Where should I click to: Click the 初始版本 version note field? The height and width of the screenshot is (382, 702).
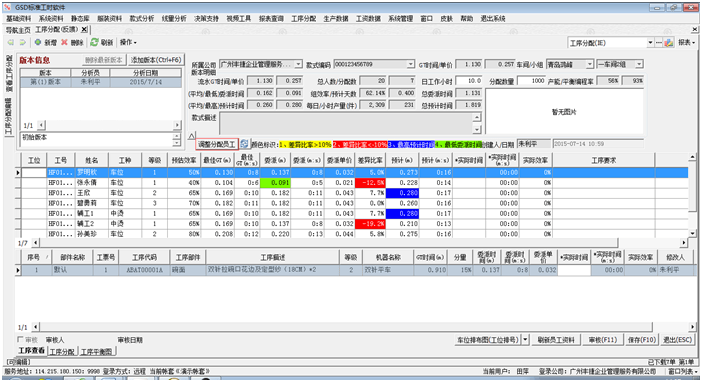click(96, 140)
